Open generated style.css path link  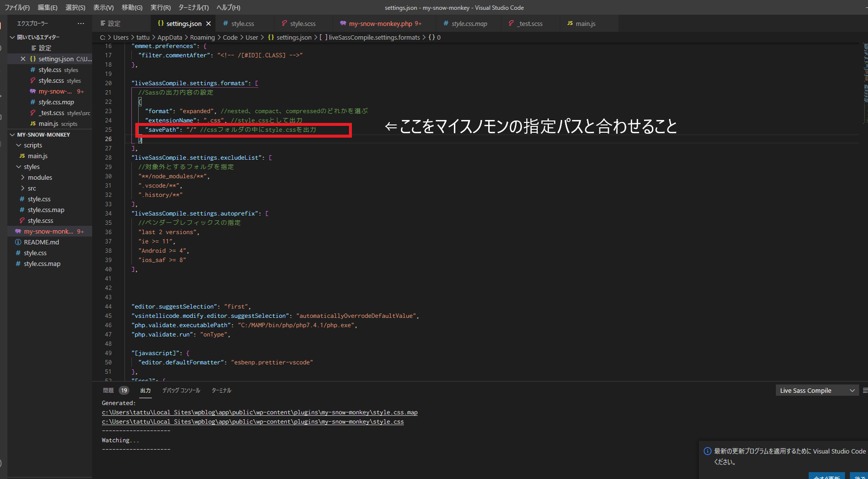coord(253,422)
